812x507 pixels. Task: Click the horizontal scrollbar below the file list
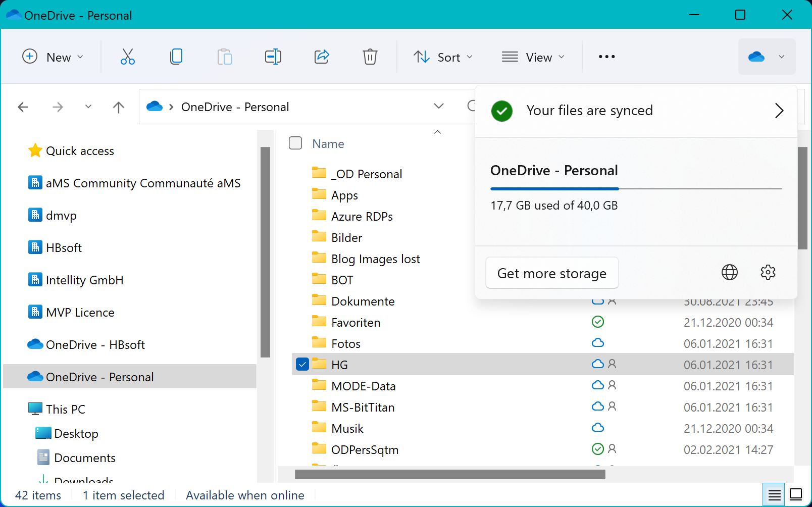click(449, 474)
